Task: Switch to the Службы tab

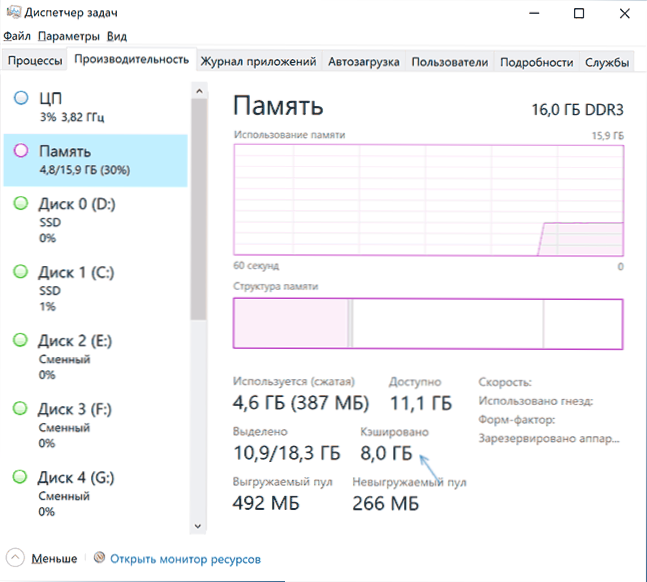Action: point(607,62)
